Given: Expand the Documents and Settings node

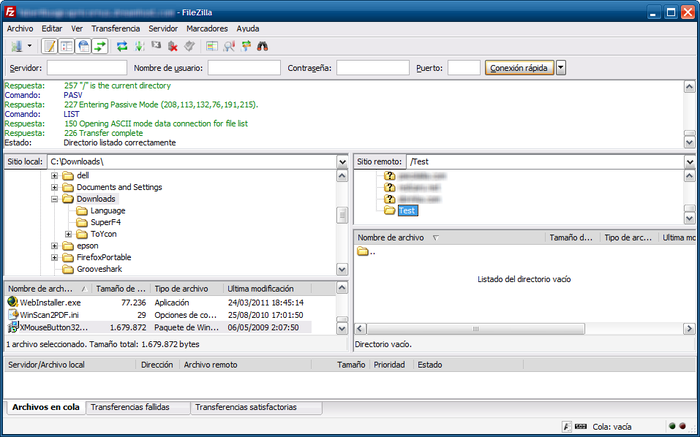Looking at the screenshot, I should point(54,187).
